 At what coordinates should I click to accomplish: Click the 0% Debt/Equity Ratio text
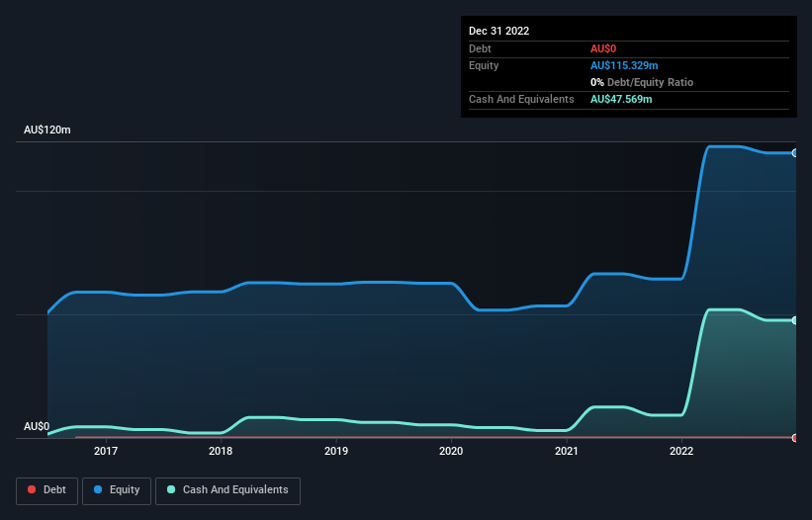(x=642, y=82)
